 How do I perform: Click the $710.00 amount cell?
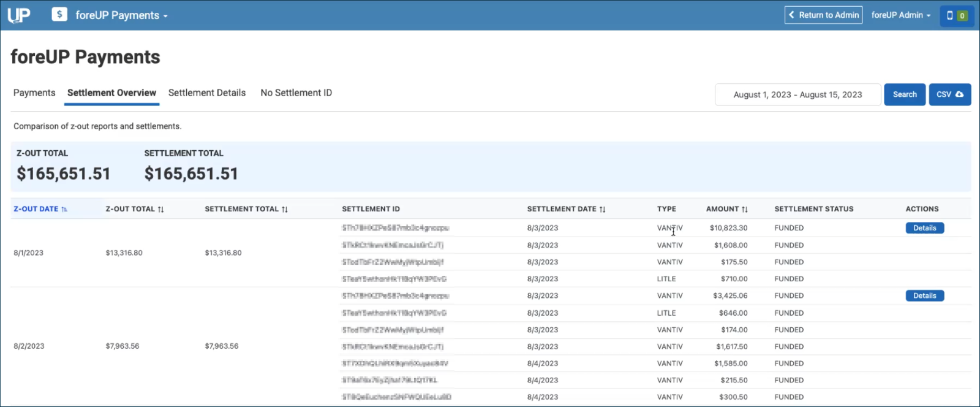coord(734,279)
